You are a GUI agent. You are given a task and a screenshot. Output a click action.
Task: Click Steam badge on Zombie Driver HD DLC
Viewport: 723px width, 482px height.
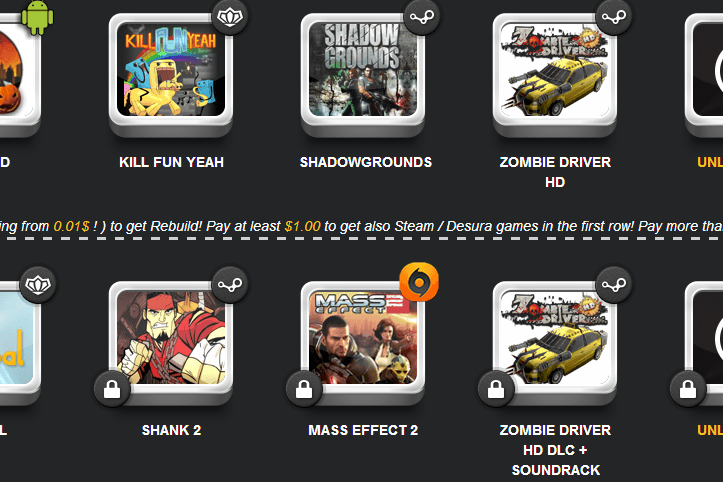coord(614,285)
